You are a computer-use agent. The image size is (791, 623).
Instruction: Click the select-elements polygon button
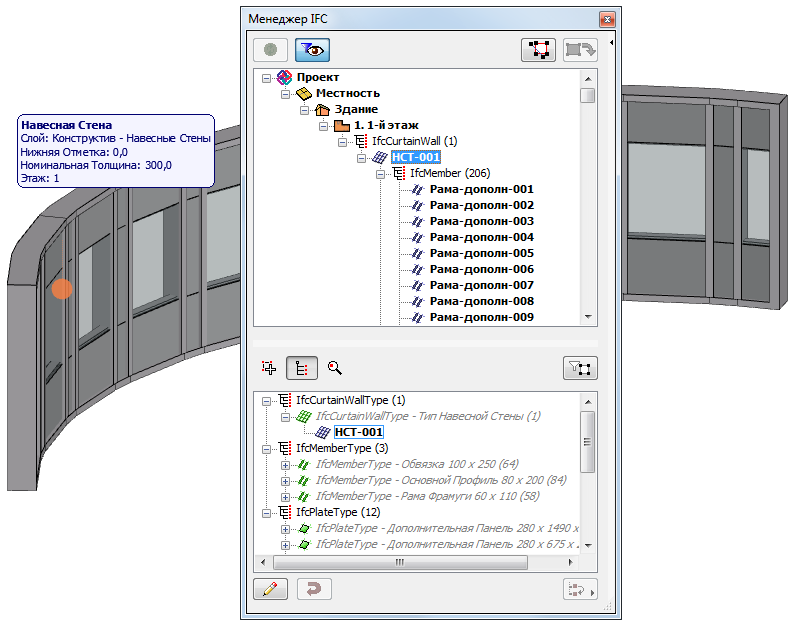[538, 49]
